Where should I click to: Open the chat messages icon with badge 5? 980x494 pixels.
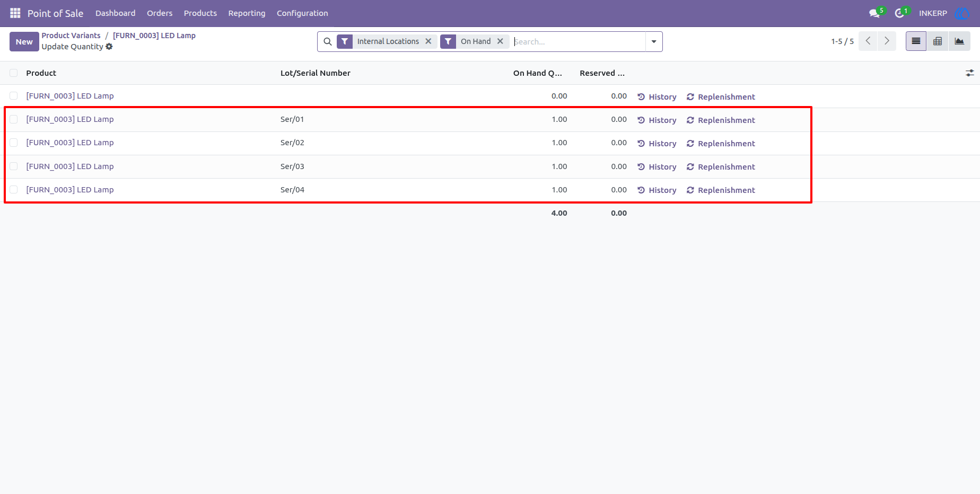(x=875, y=13)
